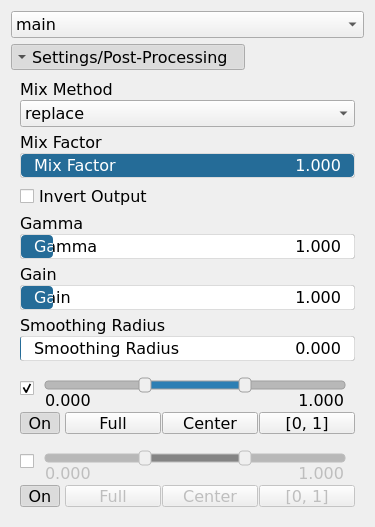Enable the second range slider checkbox
This screenshot has width=375, height=527.
[x=27, y=461]
